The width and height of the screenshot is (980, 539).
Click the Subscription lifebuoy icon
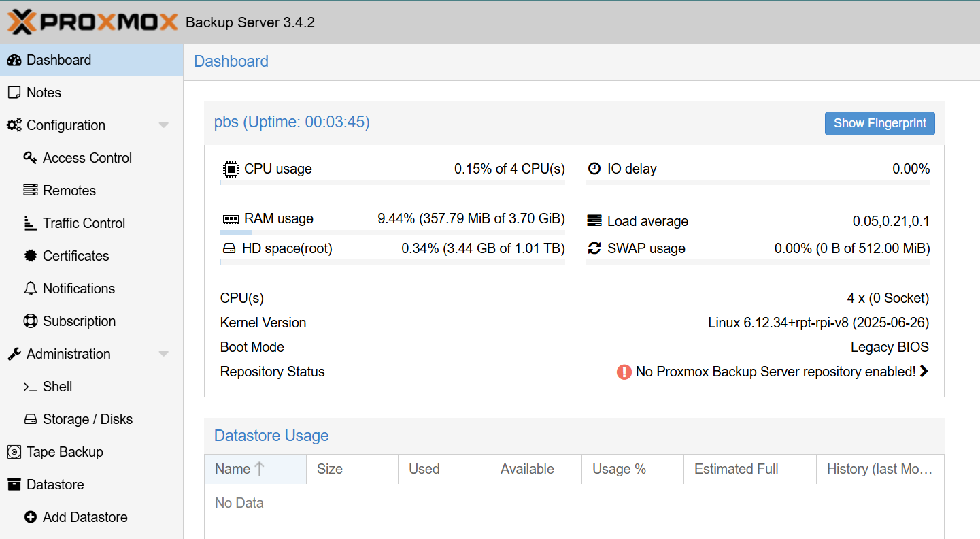tap(30, 321)
